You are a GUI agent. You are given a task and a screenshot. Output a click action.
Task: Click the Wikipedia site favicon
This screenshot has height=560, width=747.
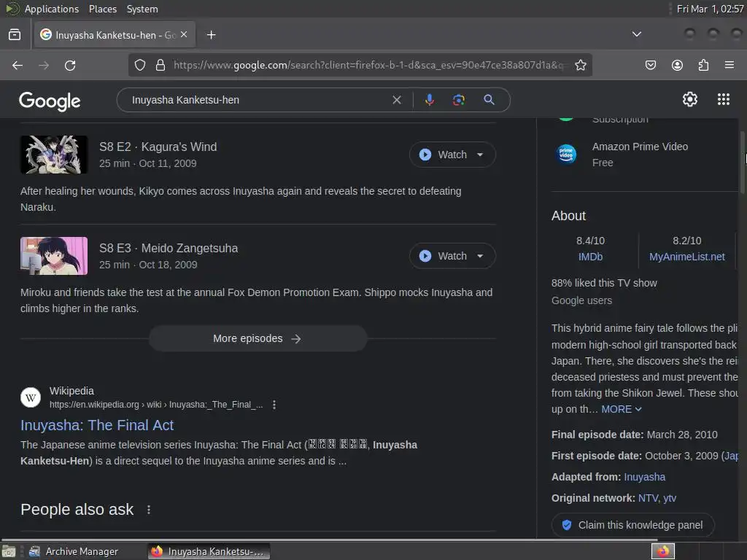(x=31, y=397)
